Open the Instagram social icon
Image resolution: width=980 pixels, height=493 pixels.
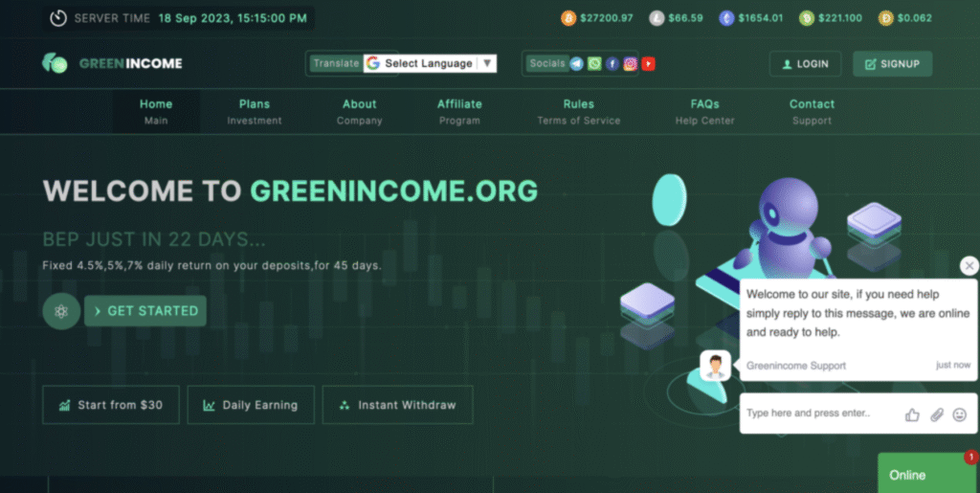pyautogui.click(x=630, y=64)
